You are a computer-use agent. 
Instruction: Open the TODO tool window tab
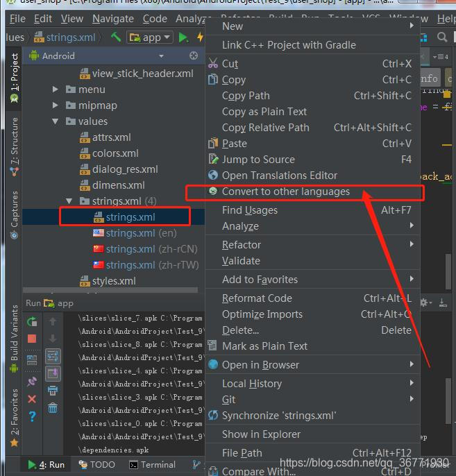[97, 464]
